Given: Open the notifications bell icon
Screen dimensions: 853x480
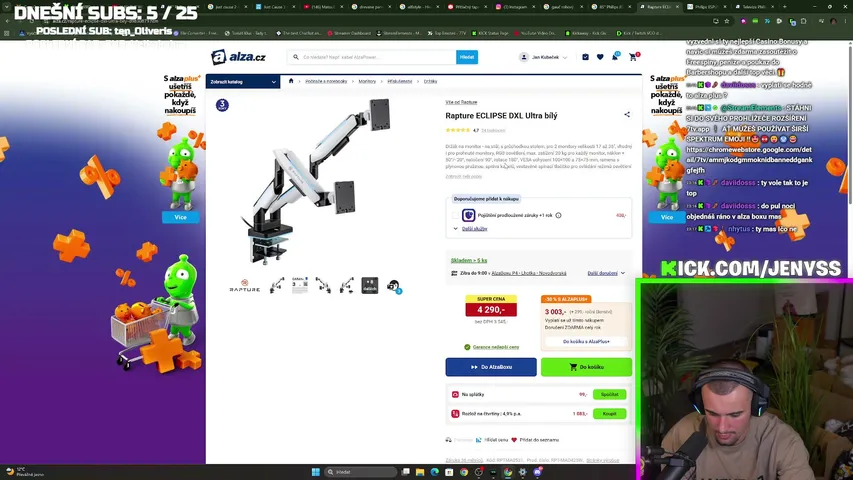Looking at the screenshot, I should coord(615,56).
